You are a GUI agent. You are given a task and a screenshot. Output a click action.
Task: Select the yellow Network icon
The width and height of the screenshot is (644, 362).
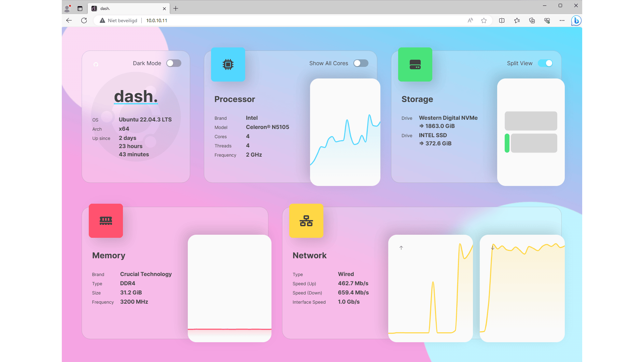click(306, 221)
